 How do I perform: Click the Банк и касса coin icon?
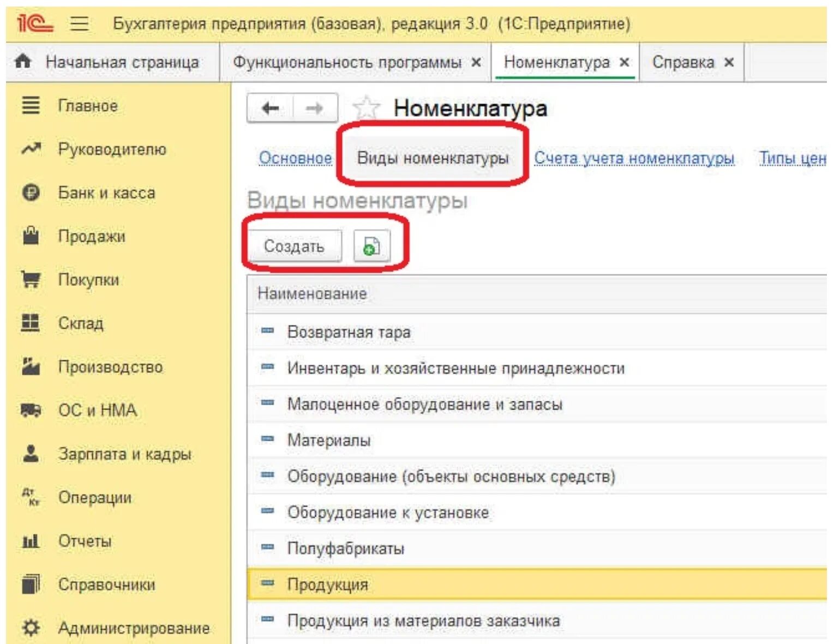point(31,192)
